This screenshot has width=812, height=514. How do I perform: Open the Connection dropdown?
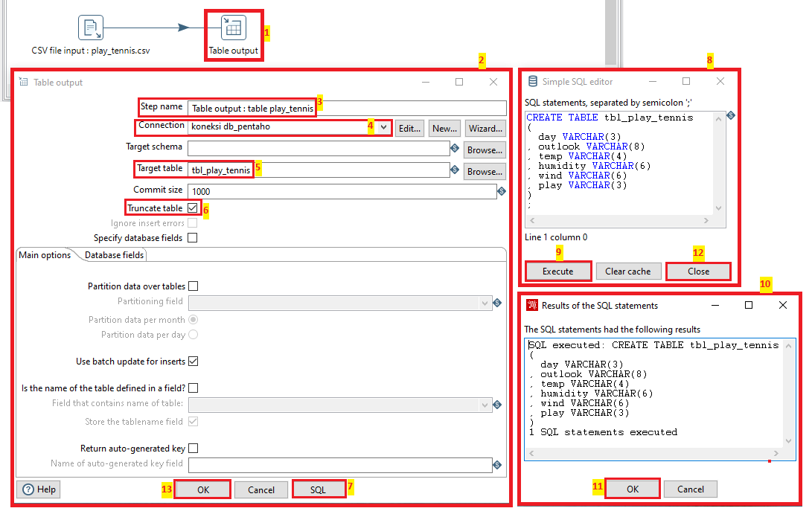point(384,127)
